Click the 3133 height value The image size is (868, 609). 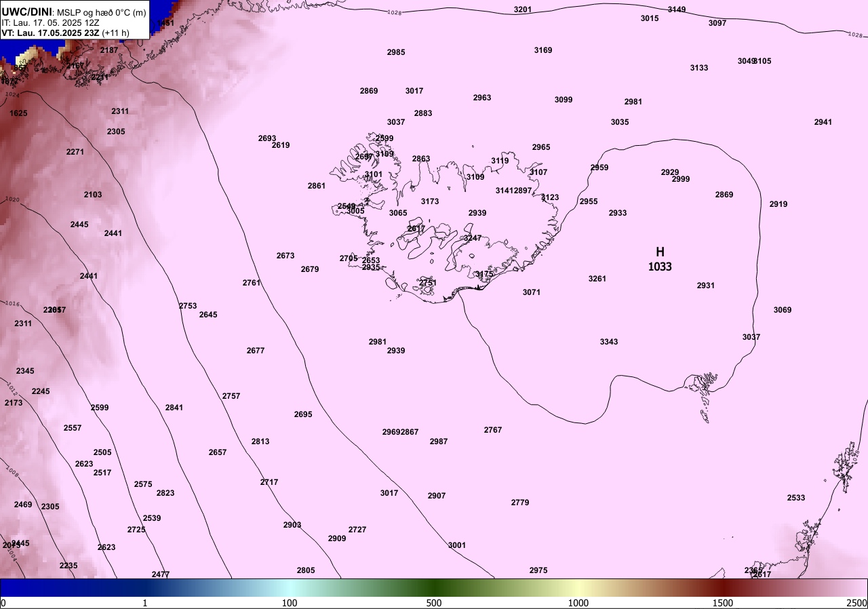(699, 68)
